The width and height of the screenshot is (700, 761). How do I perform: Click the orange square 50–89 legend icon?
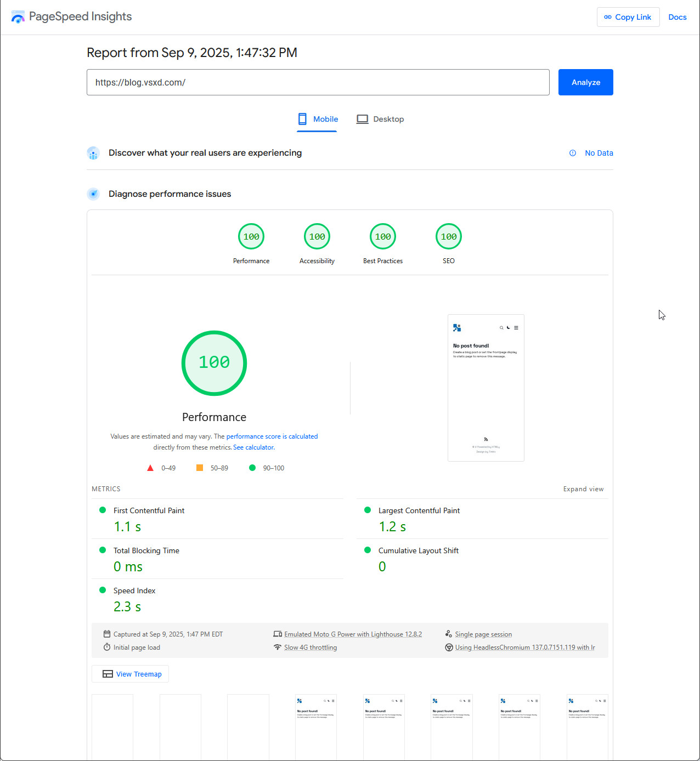point(200,468)
